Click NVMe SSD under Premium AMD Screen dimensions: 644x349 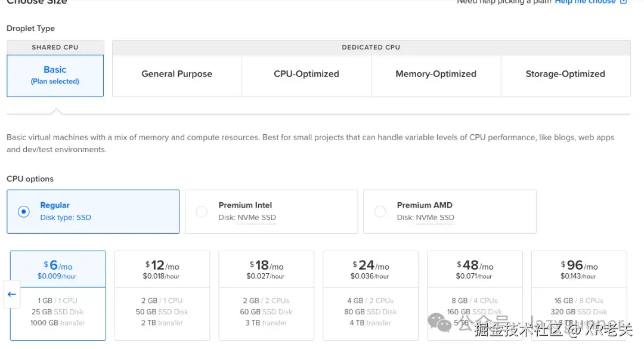click(435, 218)
